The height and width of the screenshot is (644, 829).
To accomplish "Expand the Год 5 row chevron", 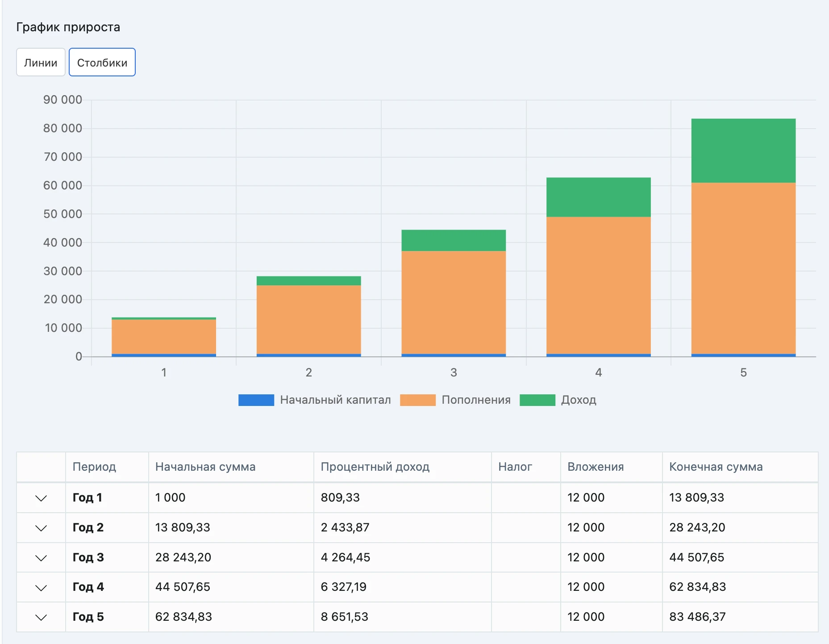I will [x=41, y=617].
